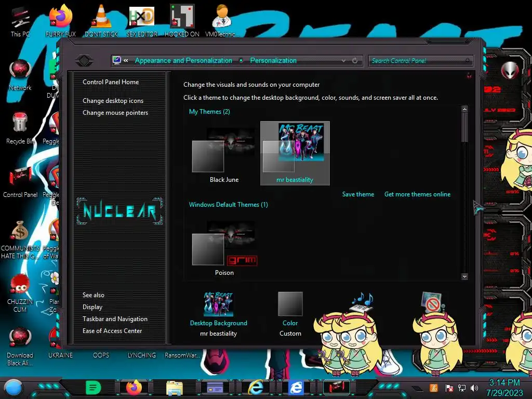Open File Explorer from taskbar
Screen dimensions: 532x399
(x=175, y=388)
